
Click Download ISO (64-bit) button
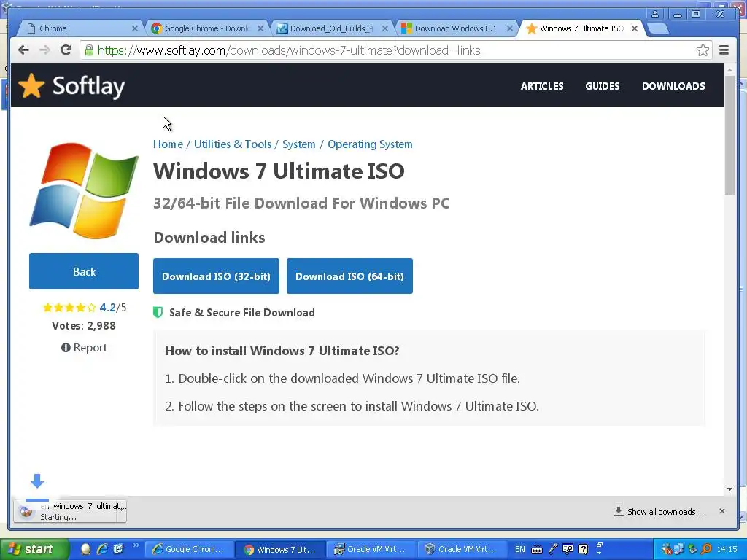[349, 276]
